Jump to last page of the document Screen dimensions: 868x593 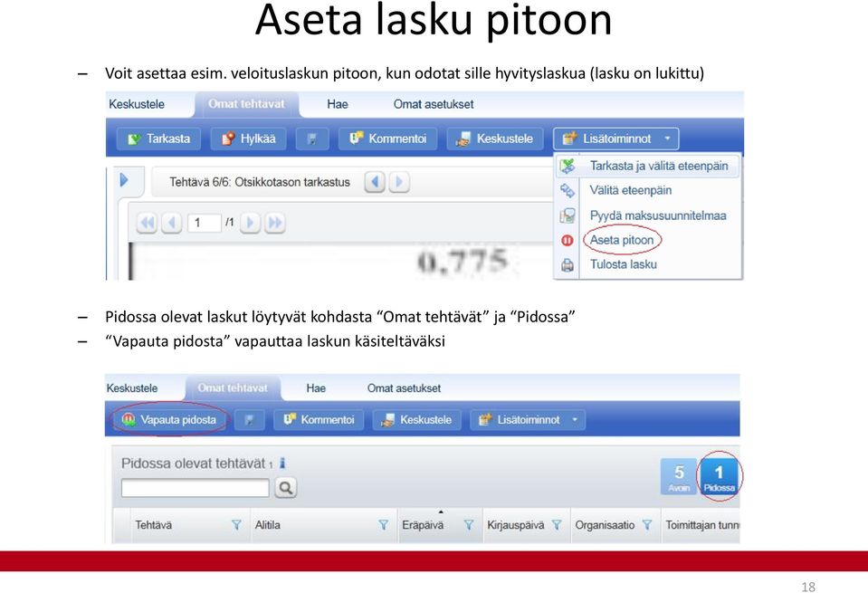pyautogui.click(x=274, y=223)
